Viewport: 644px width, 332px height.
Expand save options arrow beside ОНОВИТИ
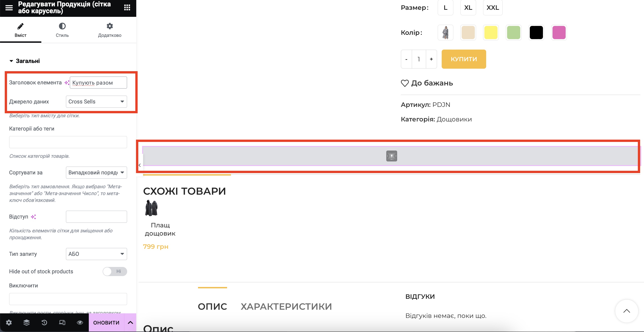click(130, 323)
